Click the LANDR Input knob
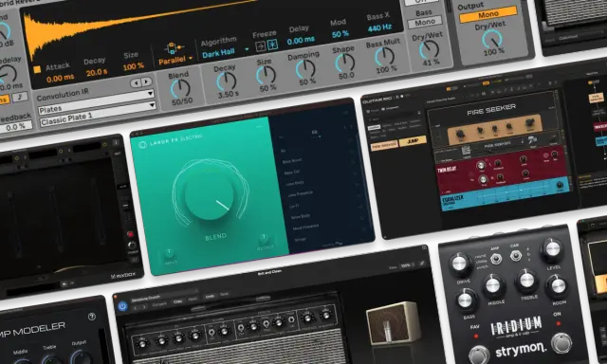 coord(169,253)
